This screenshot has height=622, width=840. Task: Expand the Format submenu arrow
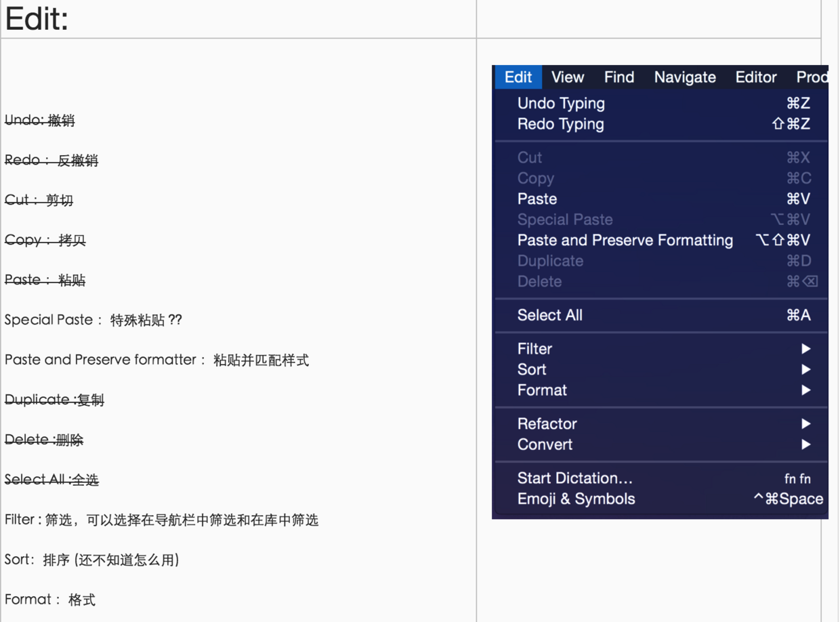805,390
